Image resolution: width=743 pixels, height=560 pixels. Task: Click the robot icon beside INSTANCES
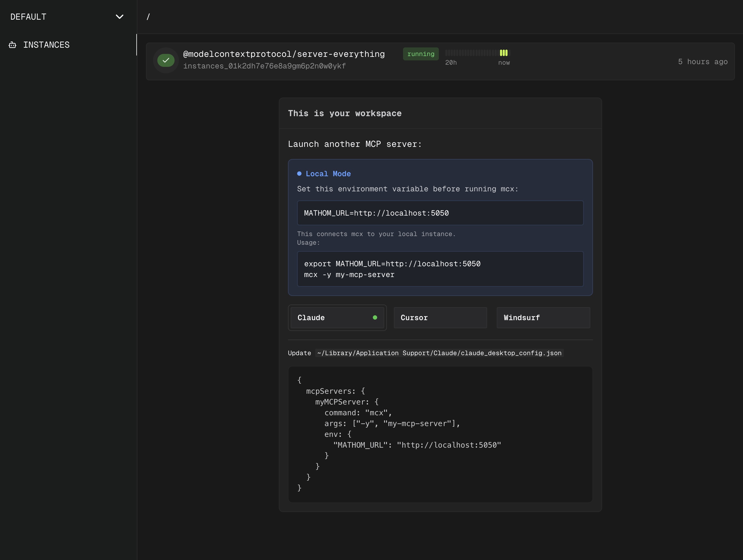tap(12, 45)
